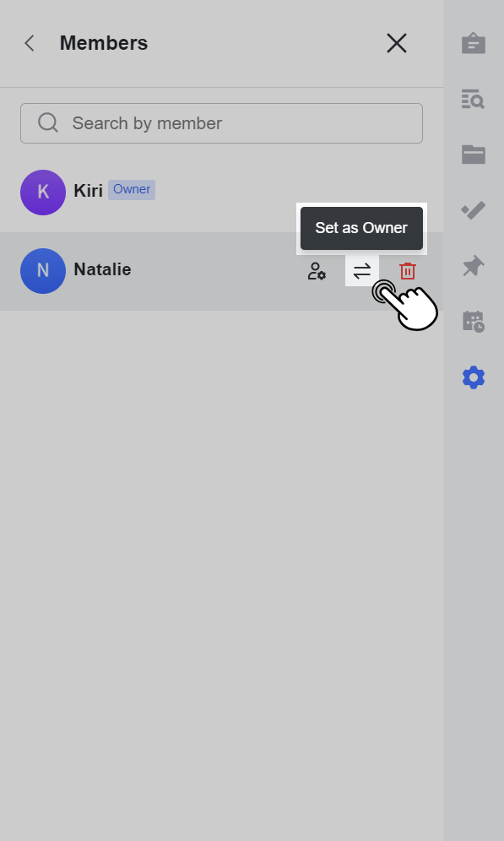Click the name Natalie in members list

click(x=102, y=269)
